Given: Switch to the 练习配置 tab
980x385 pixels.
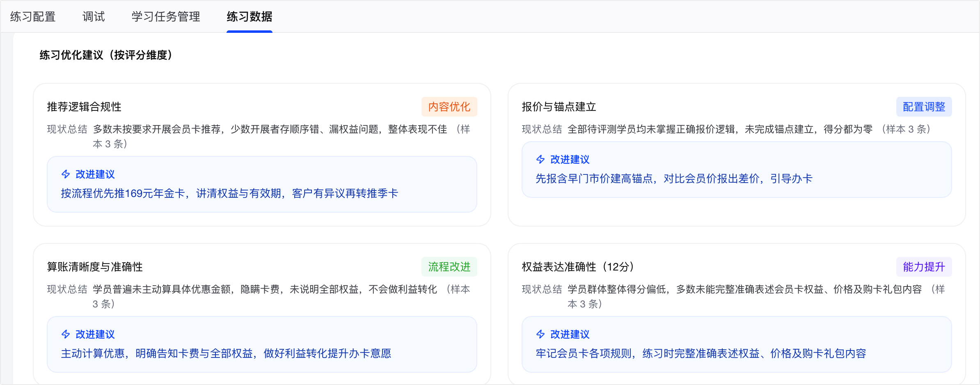Looking at the screenshot, I should point(33,17).
